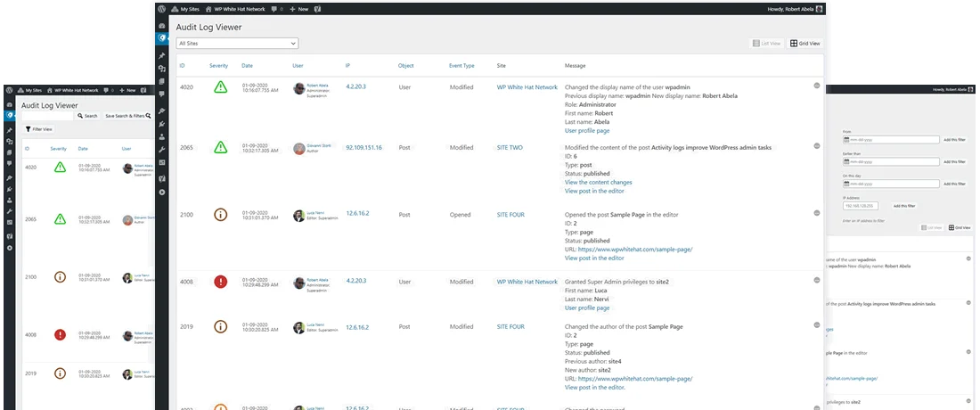Click Giovanni Storti's avatar in the center window
Screen dimensions: 980x410
298,149
